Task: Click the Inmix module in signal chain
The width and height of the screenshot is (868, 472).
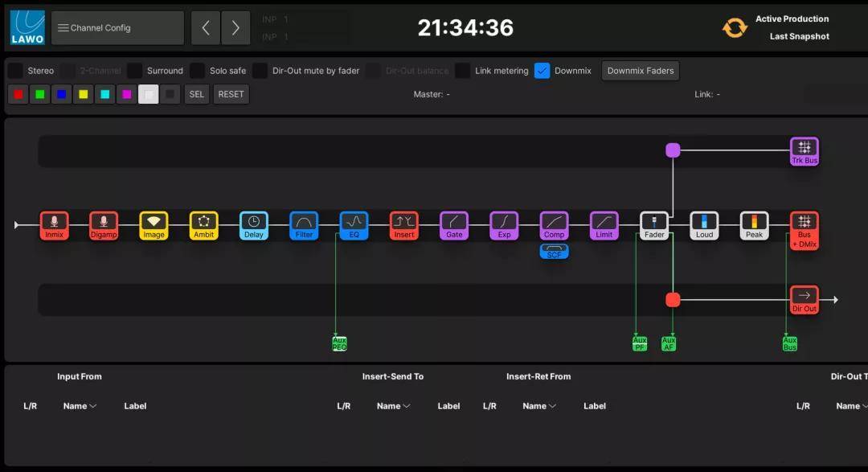Action: coord(55,225)
